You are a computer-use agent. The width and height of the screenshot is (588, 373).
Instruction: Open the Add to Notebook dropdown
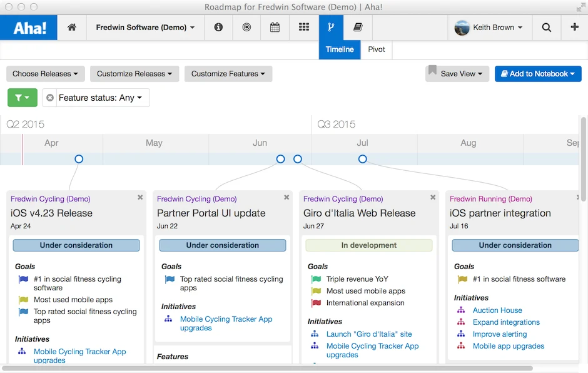[x=538, y=74]
